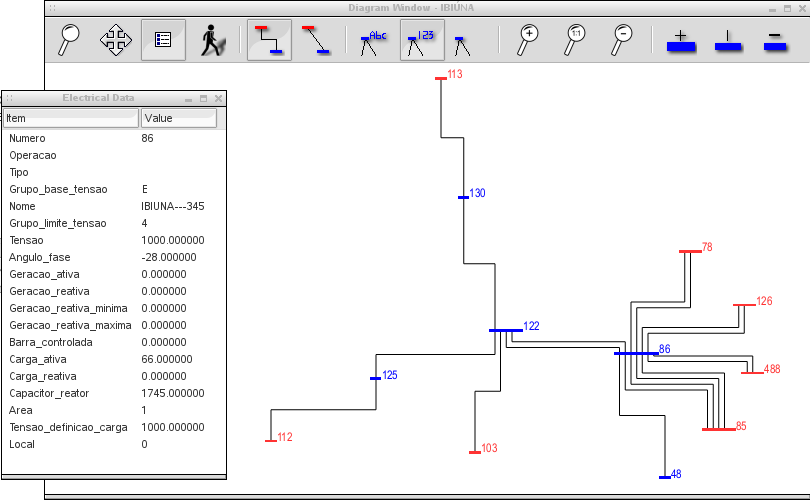Screen dimensions: 810x500
Task: Select the Numero row
Action: point(114,138)
